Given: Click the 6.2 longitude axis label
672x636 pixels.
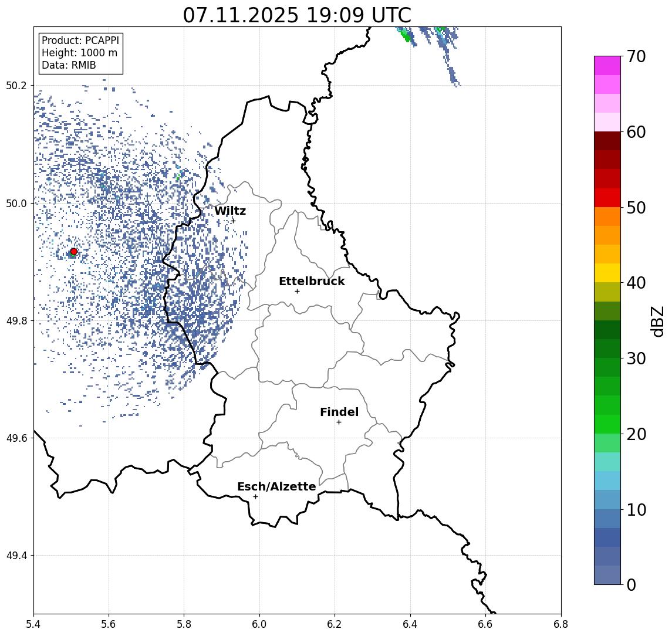Looking at the screenshot, I should [x=335, y=624].
